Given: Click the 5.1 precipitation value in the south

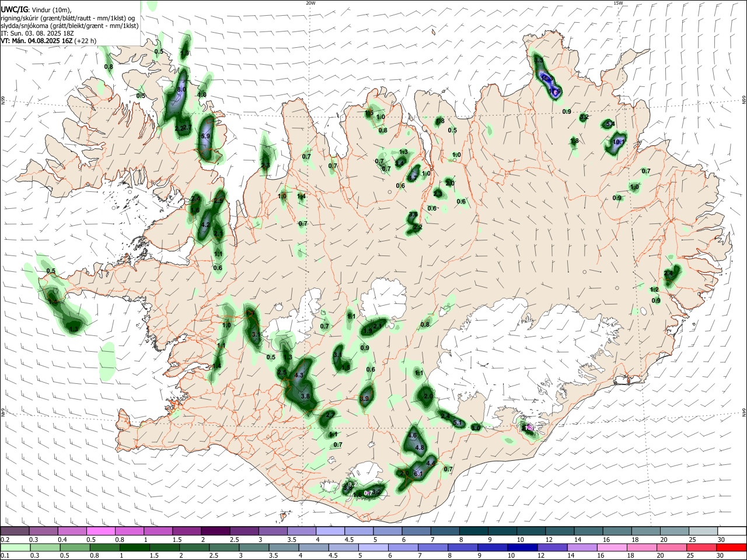Looking at the screenshot, I should point(458,422).
